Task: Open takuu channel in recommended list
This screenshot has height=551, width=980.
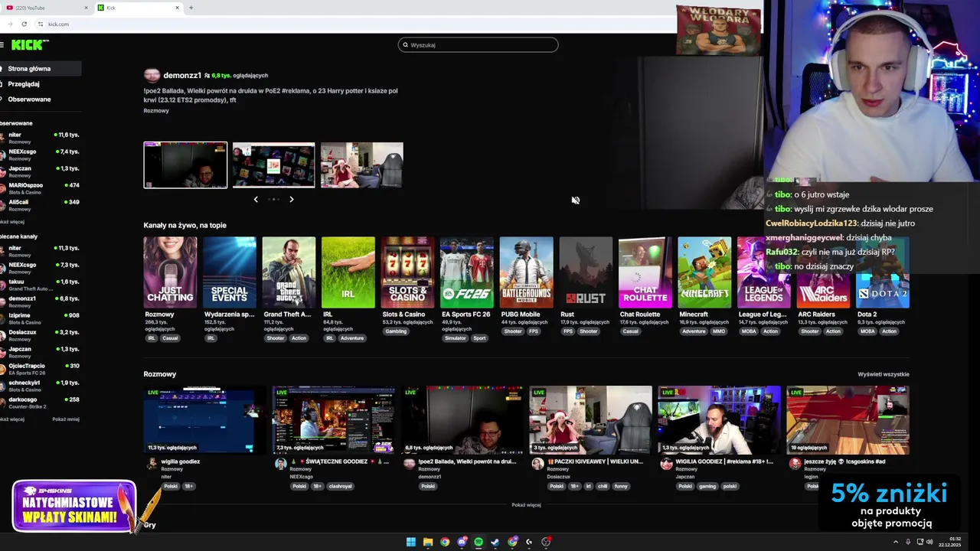Action: (x=41, y=285)
